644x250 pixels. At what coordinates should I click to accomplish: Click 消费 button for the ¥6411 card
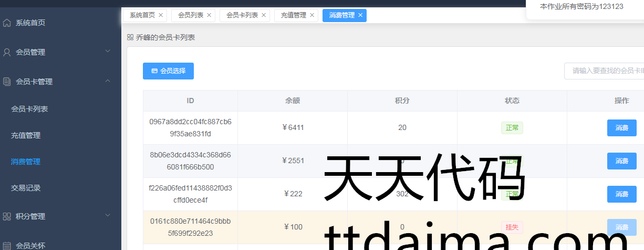621,128
